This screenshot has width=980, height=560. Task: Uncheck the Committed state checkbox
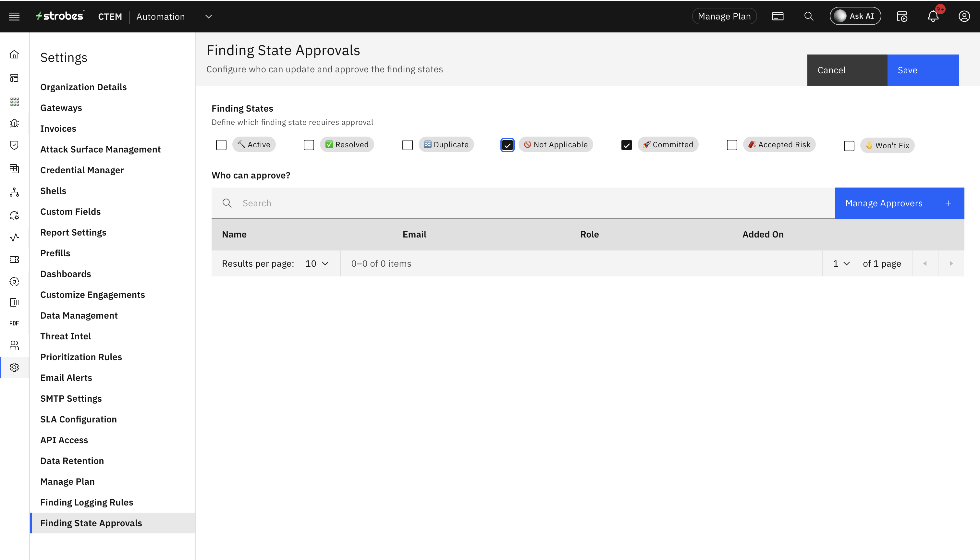(x=626, y=145)
